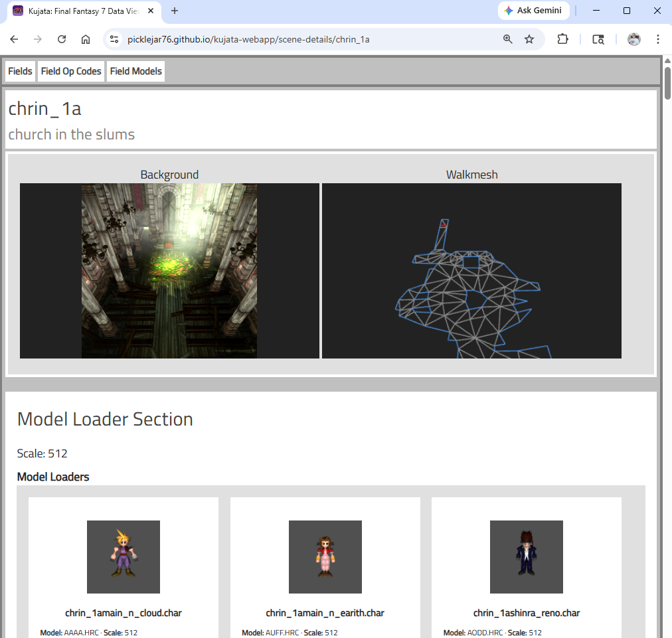Screen dimensions: 672x638
Task: Click chrin_1amain_n_earith.char label
Action: pos(325,613)
